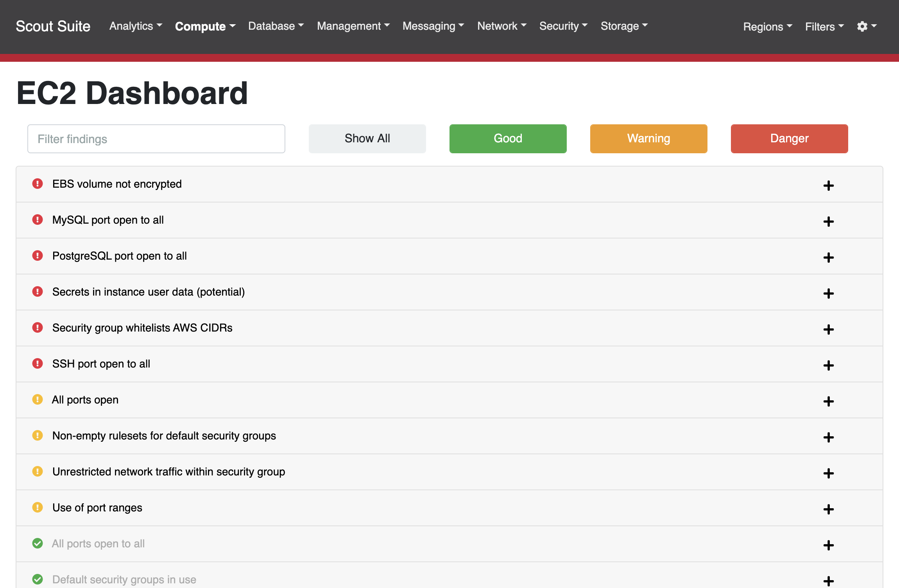Expand Secrets in instance user data details
This screenshot has height=588, width=899.
[x=828, y=293]
